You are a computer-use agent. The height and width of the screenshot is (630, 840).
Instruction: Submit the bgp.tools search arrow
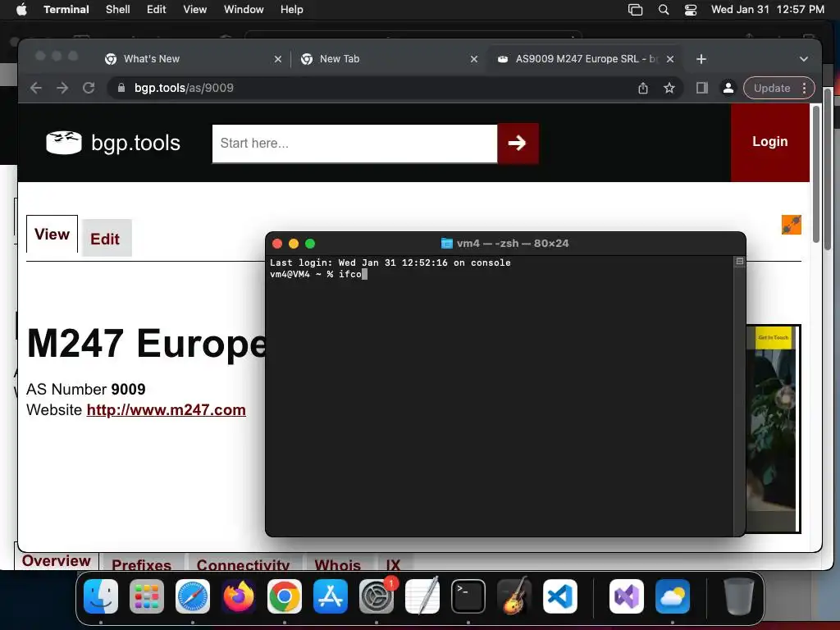[518, 143]
